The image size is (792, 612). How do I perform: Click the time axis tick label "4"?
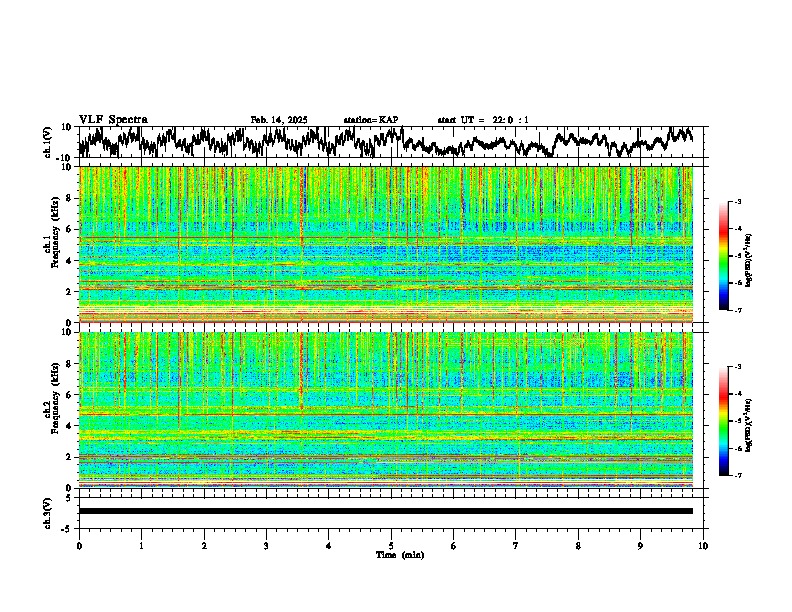(329, 546)
